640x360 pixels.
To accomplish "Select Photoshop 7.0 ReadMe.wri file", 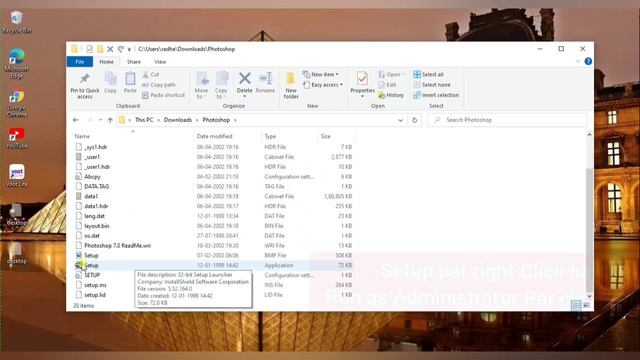I will tap(213, 246).
